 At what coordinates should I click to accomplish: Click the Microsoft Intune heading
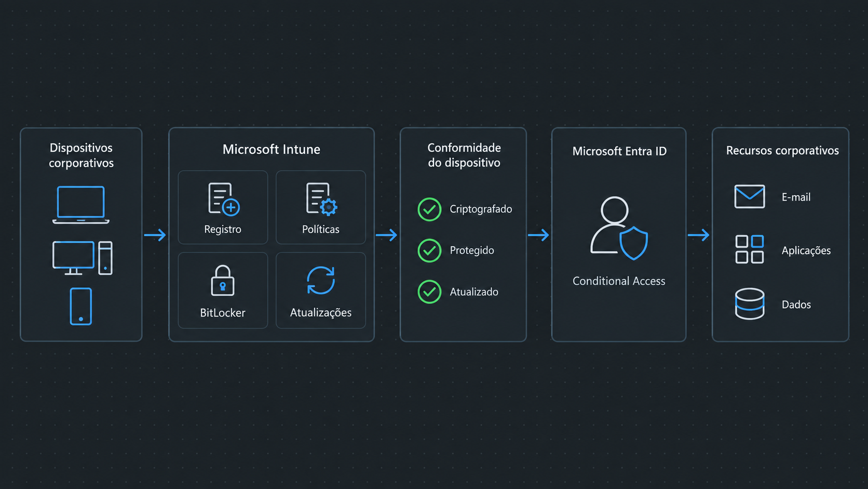coord(272,149)
